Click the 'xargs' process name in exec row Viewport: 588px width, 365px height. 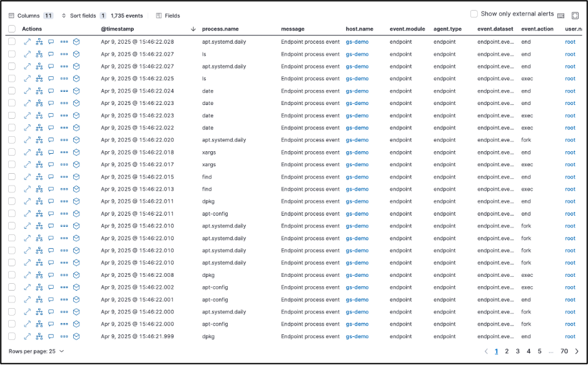[209, 164]
